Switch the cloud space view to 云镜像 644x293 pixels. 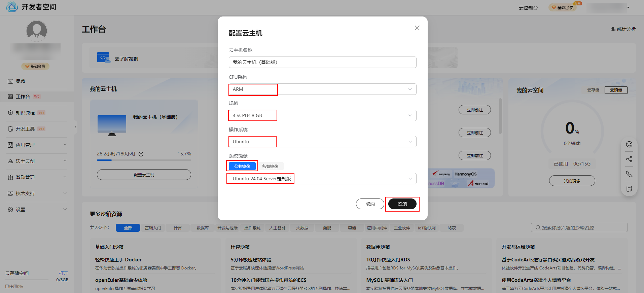(616, 90)
